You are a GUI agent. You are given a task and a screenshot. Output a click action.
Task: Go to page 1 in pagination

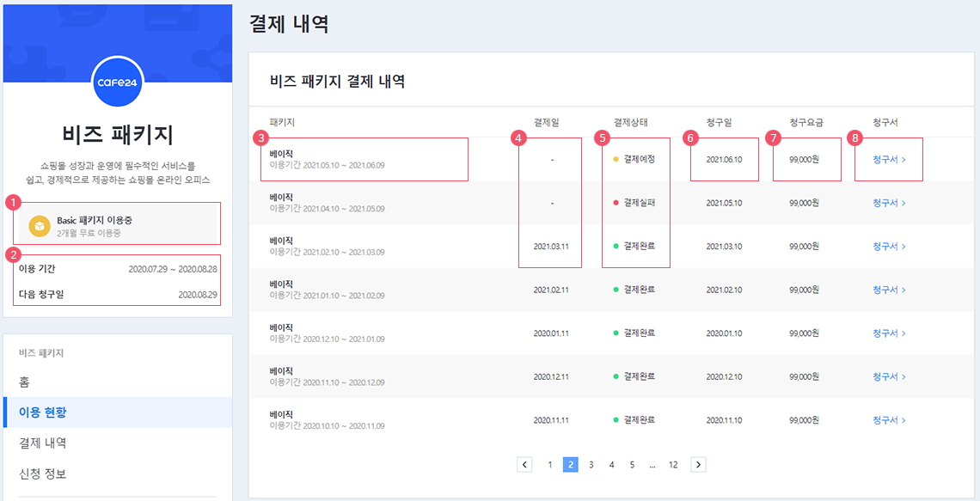tap(550, 464)
